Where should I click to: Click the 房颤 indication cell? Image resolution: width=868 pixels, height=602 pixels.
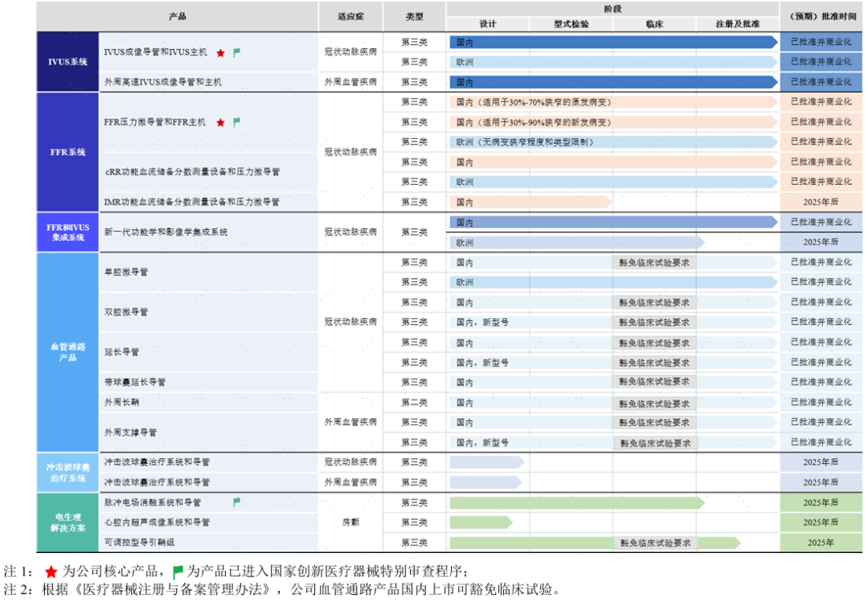tap(350, 522)
